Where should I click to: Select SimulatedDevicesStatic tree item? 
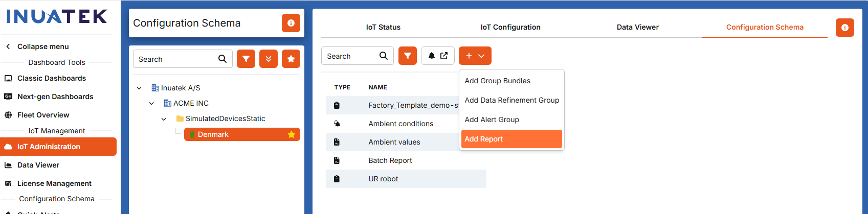[x=225, y=118]
